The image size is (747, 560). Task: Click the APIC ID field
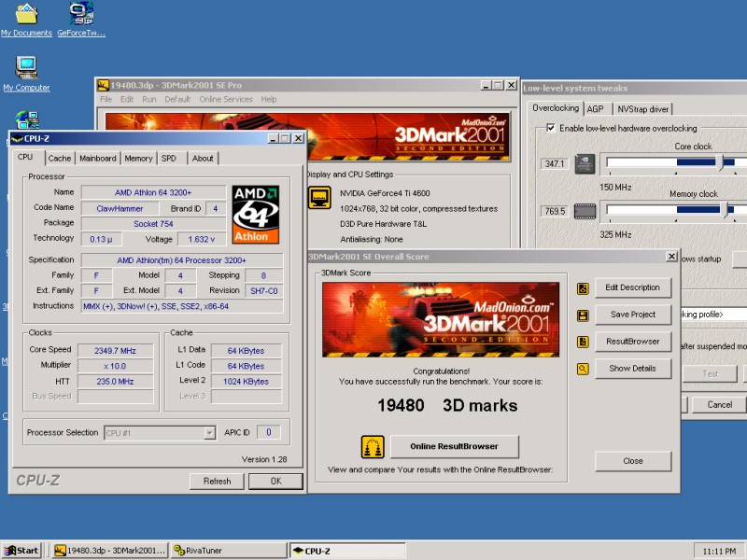[269, 432]
